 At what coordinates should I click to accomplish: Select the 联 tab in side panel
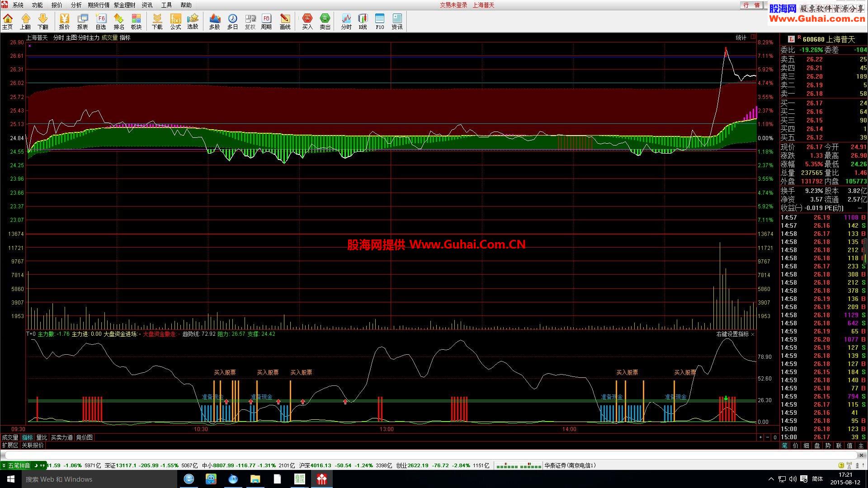click(x=839, y=446)
